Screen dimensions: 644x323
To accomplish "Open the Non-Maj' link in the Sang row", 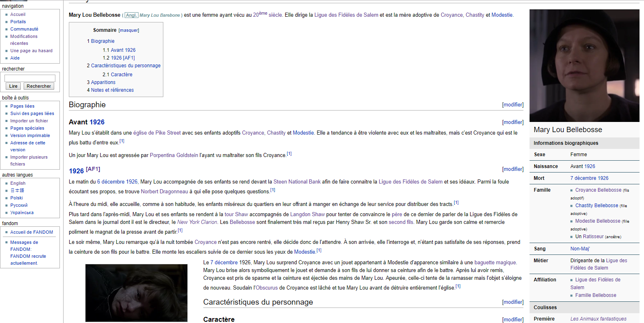I will tap(580, 249).
